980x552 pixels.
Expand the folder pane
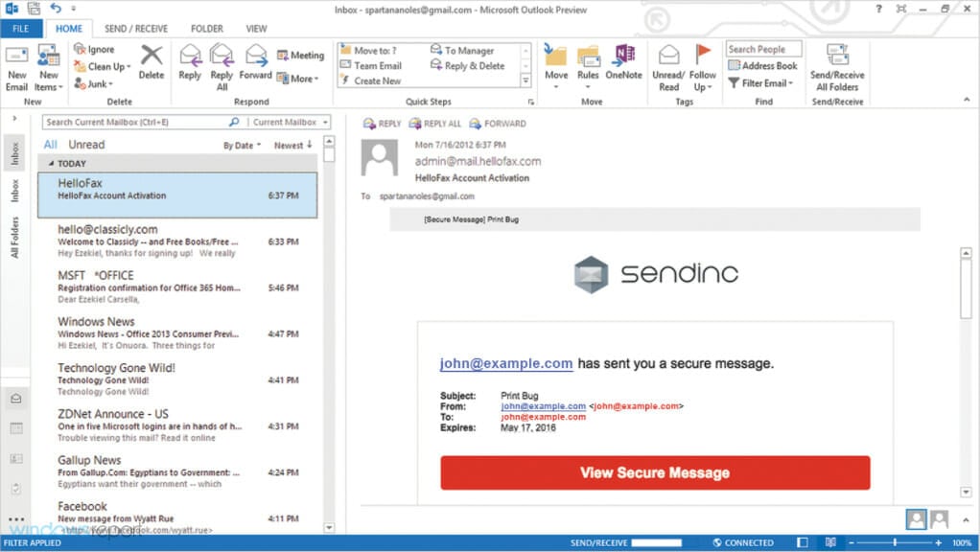pyautogui.click(x=14, y=118)
